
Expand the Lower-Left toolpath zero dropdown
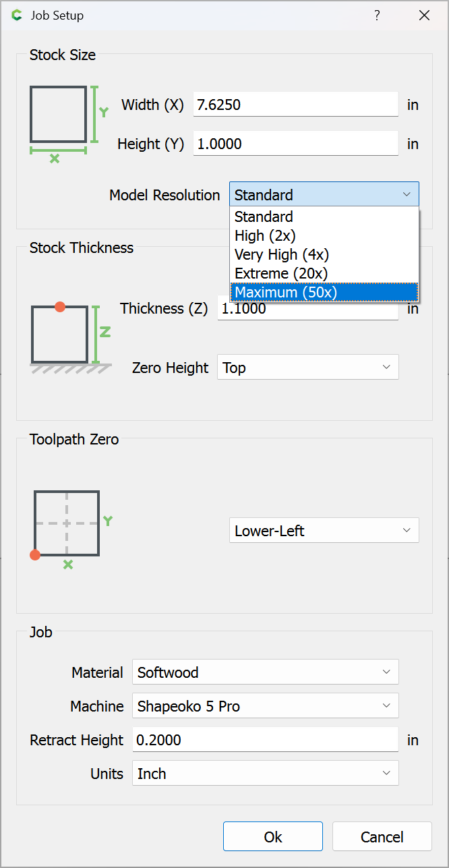click(324, 531)
